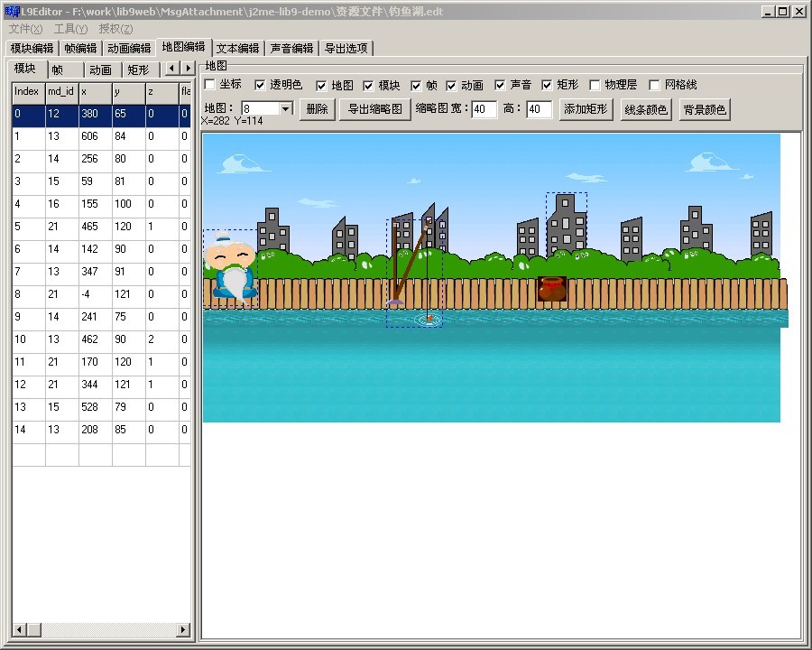Click the 删除 button
Screen dimensions: 812x650
coord(318,109)
